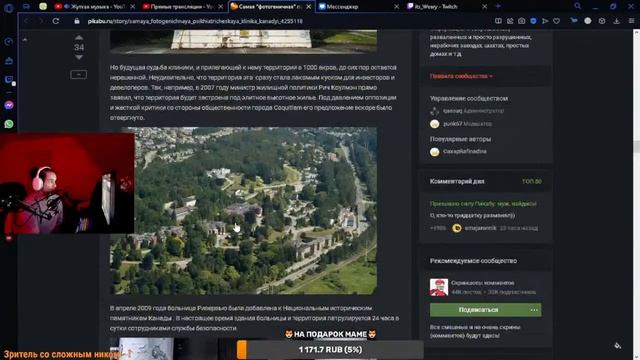Click the padlock site-info icon
This screenshot has height=360, width=640.
point(77,21)
